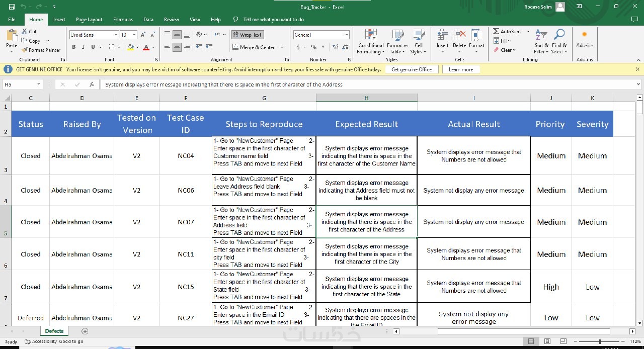Open the Add-ins button
Image resolution: width=644 pixels, height=349 pixels.
584,39
